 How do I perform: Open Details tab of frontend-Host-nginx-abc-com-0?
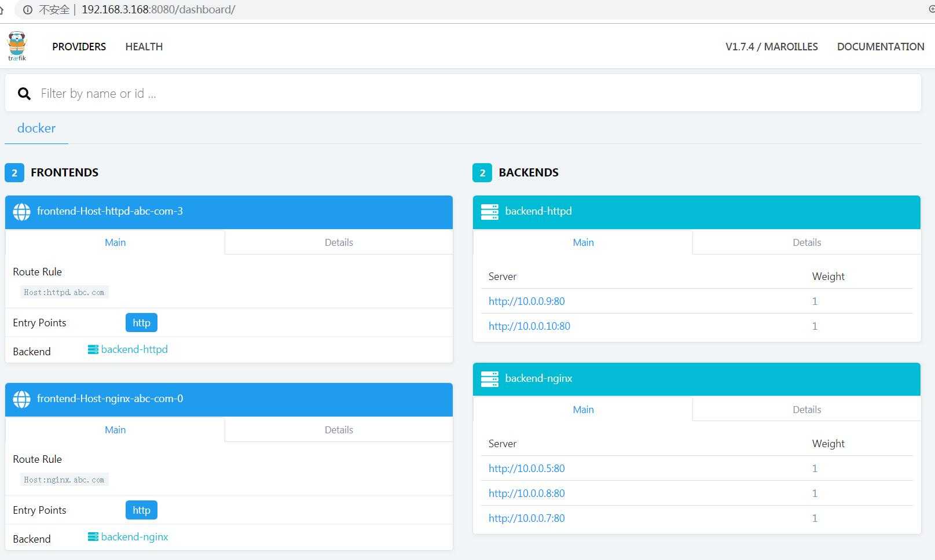point(339,430)
